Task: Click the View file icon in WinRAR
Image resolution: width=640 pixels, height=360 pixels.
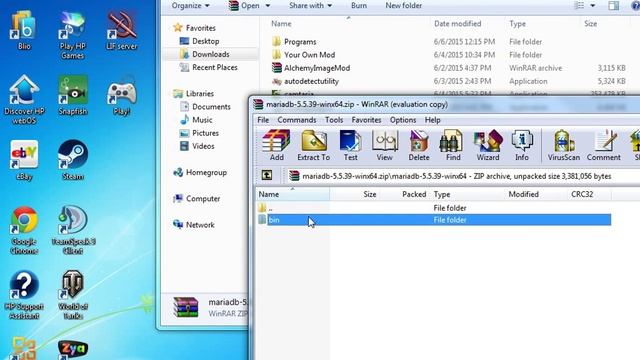Action: click(x=384, y=146)
